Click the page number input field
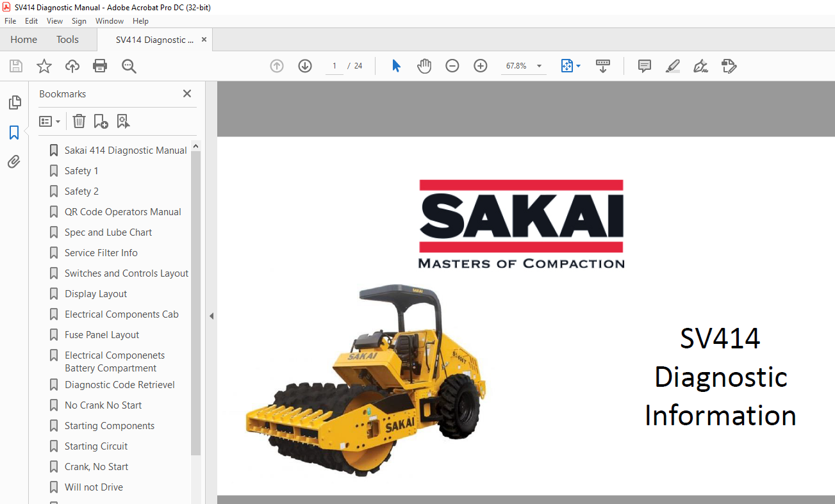Viewport: 835px width, 504px height. (334, 66)
